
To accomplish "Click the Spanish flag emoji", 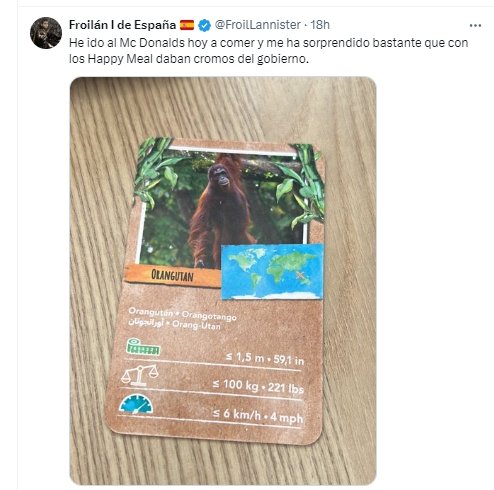I will coord(187,25).
